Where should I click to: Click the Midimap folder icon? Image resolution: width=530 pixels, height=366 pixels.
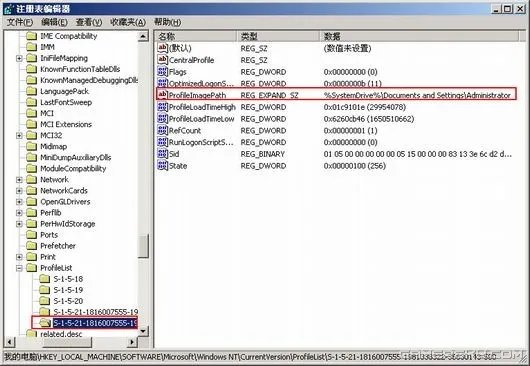pos(31,146)
